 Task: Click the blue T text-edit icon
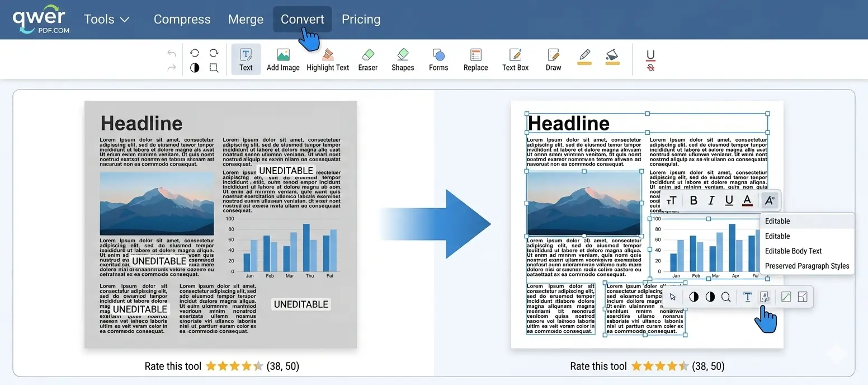tap(747, 297)
